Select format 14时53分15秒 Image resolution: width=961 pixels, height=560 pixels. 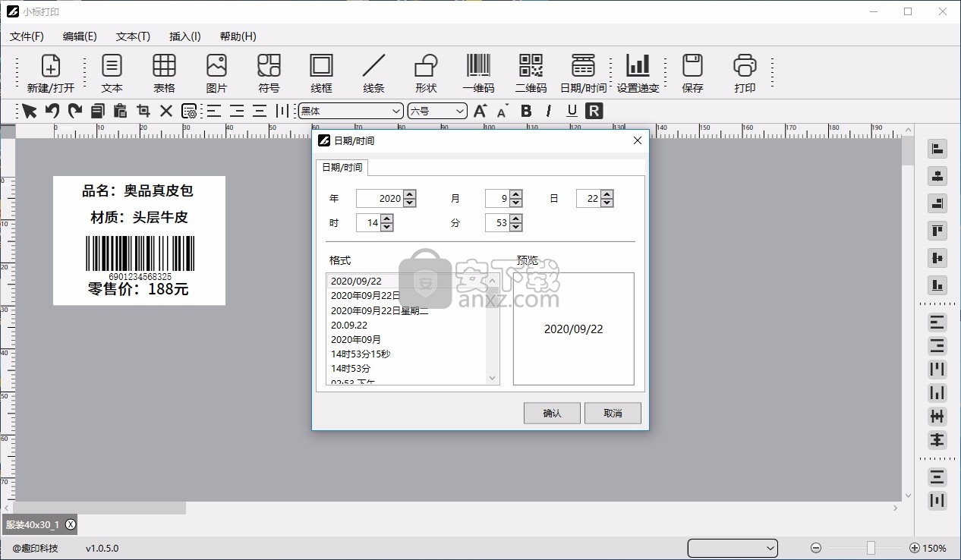pyautogui.click(x=361, y=354)
